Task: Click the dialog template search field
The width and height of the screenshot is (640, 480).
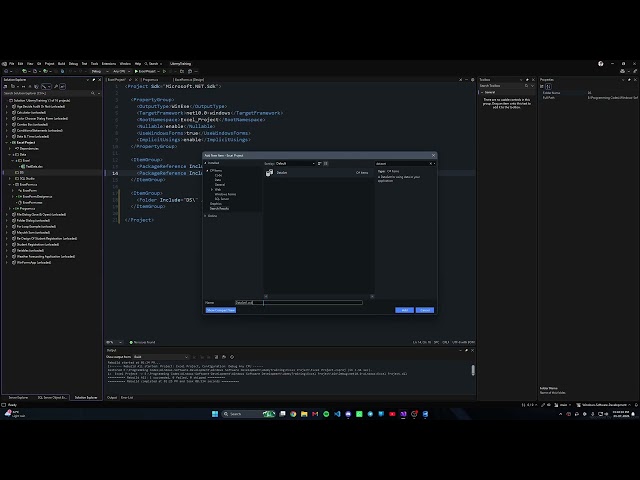Action: tap(402, 164)
